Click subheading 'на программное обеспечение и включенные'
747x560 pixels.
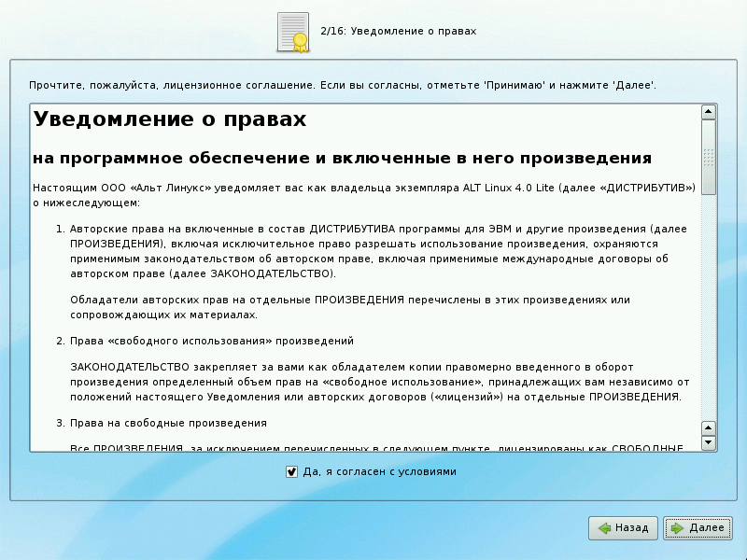pos(342,157)
